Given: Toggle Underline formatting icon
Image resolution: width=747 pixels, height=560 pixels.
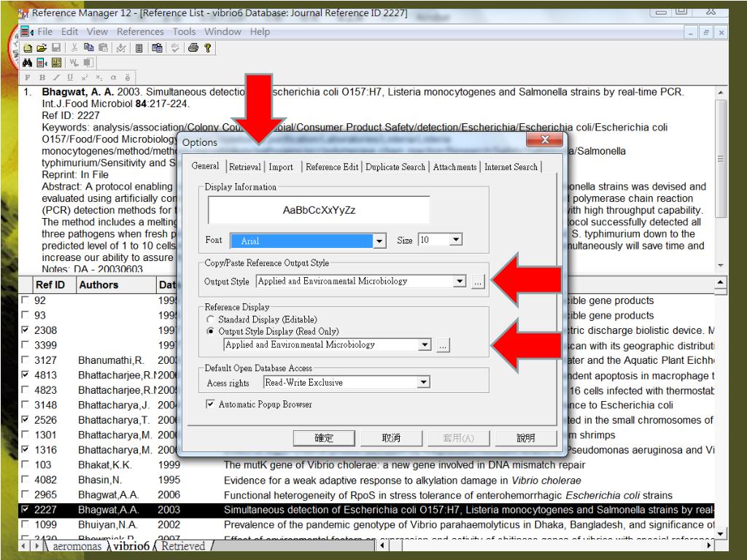Looking at the screenshot, I should (x=71, y=77).
